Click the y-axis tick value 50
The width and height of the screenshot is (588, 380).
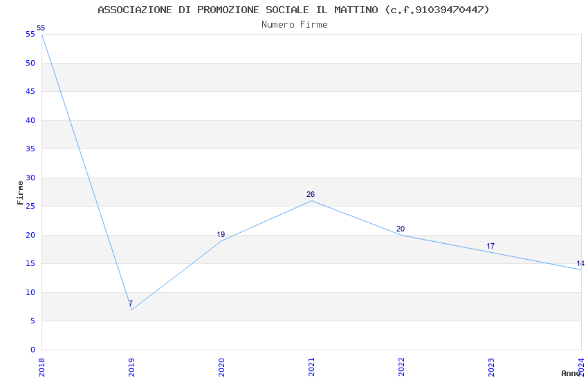coord(30,63)
